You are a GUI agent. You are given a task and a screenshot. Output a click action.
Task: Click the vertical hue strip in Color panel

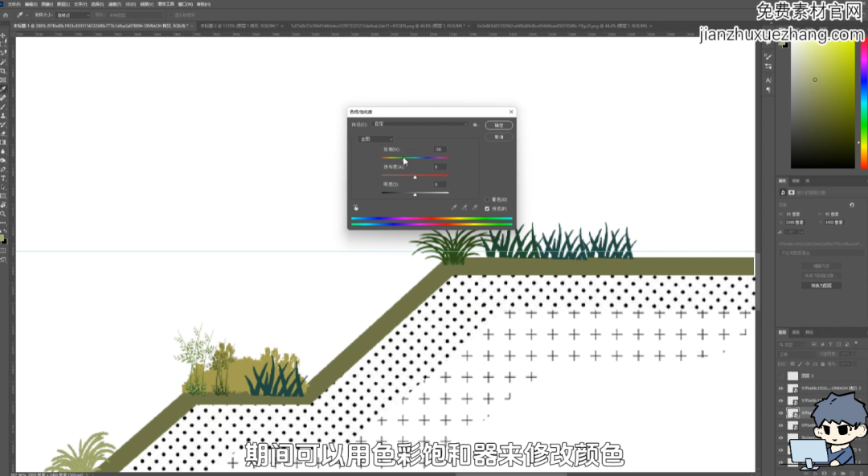[864, 105]
